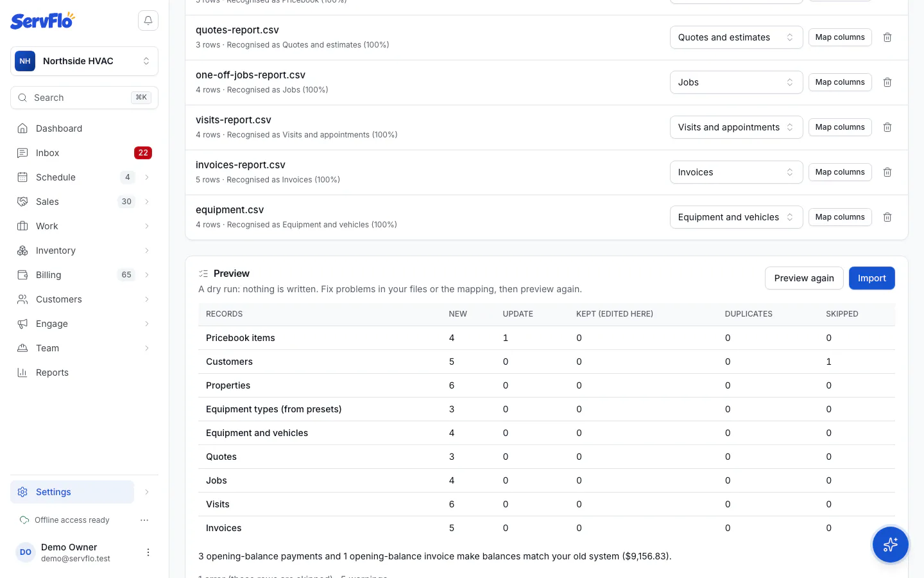This screenshot has width=924, height=578.
Task: Expand the Schedule submenu chevron
Action: tap(147, 177)
